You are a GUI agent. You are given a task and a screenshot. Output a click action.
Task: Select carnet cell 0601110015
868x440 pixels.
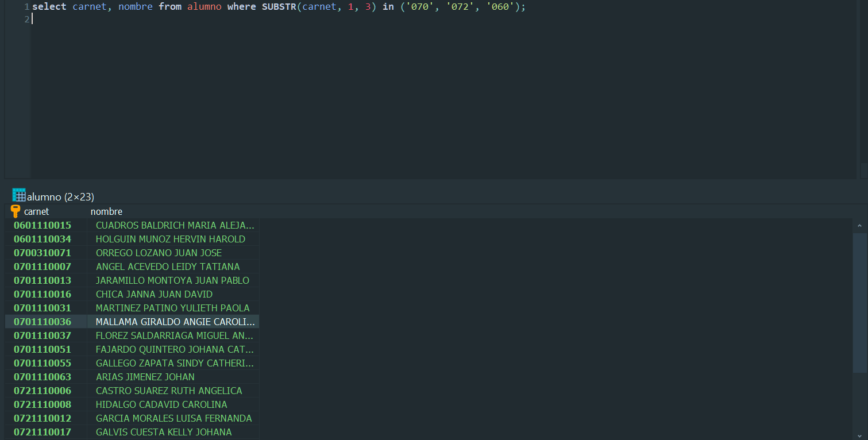coord(43,225)
